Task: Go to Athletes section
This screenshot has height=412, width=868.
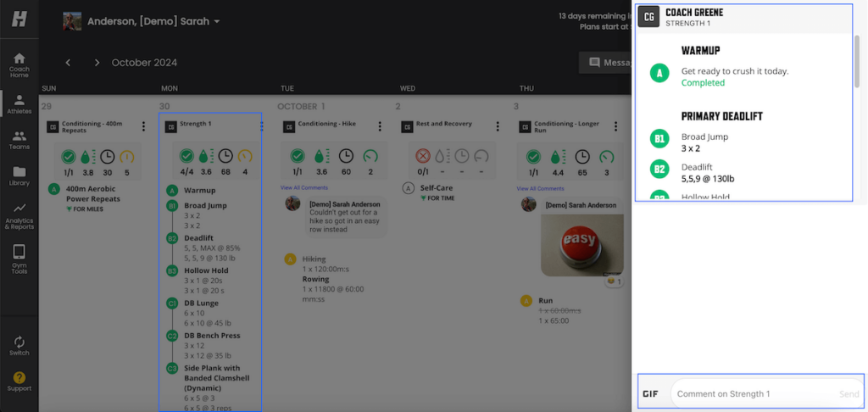Action: pyautogui.click(x=19, y=103)
